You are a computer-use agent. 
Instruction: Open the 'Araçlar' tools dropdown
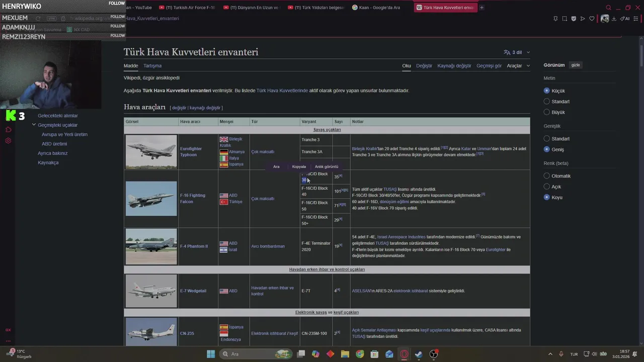(x=518, y=66)
